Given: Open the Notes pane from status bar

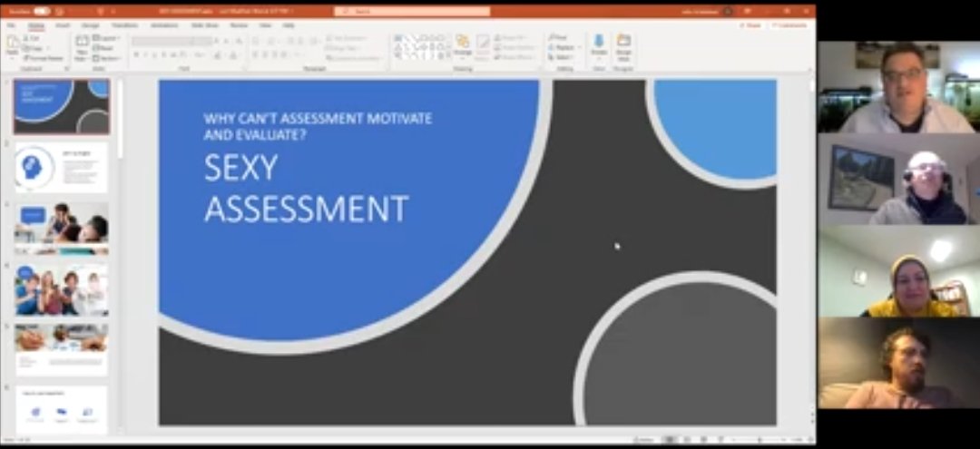Looking at the screenshot, I should 643,440.
